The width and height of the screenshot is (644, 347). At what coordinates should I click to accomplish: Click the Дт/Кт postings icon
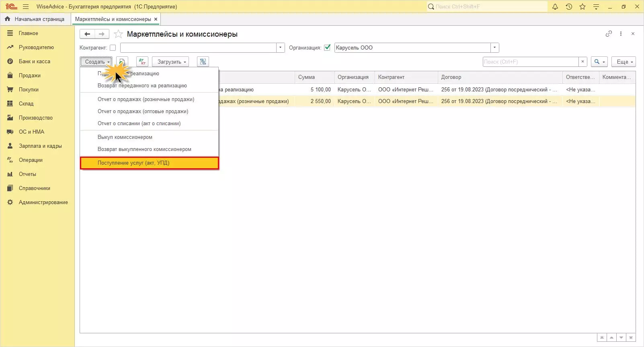point(142,62)
